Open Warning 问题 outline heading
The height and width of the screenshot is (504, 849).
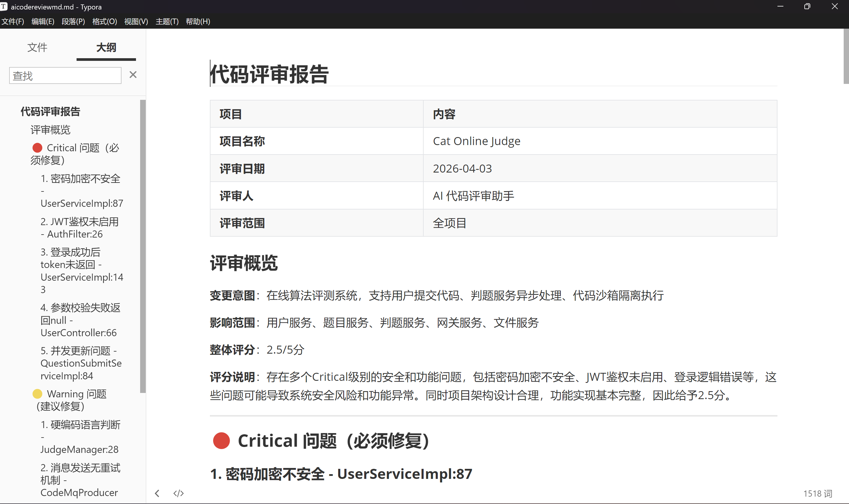click(x=69, y=400)
